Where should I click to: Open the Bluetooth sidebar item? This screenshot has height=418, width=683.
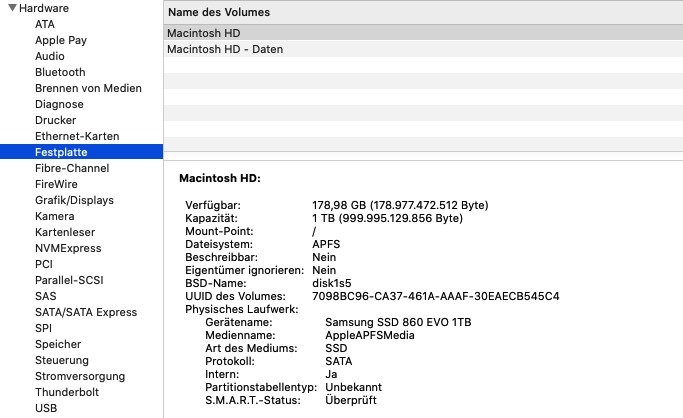pyautogui.click(x=60, y=72)
